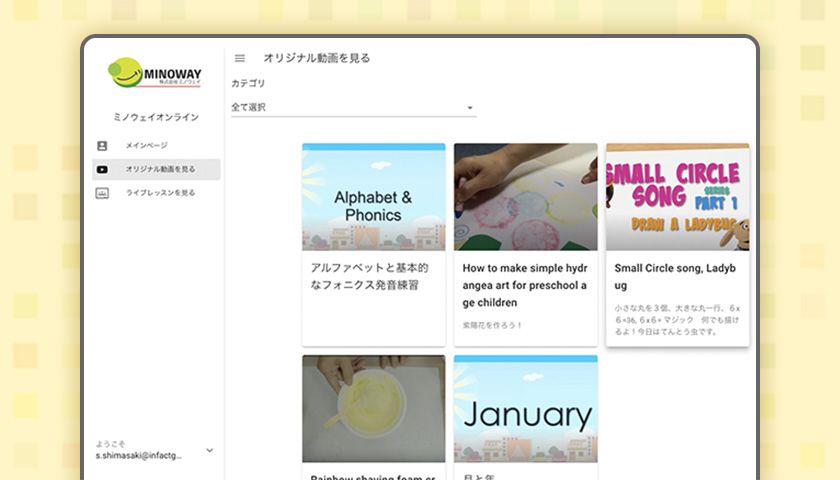Open the 全て選択 category dropdown

354,107
